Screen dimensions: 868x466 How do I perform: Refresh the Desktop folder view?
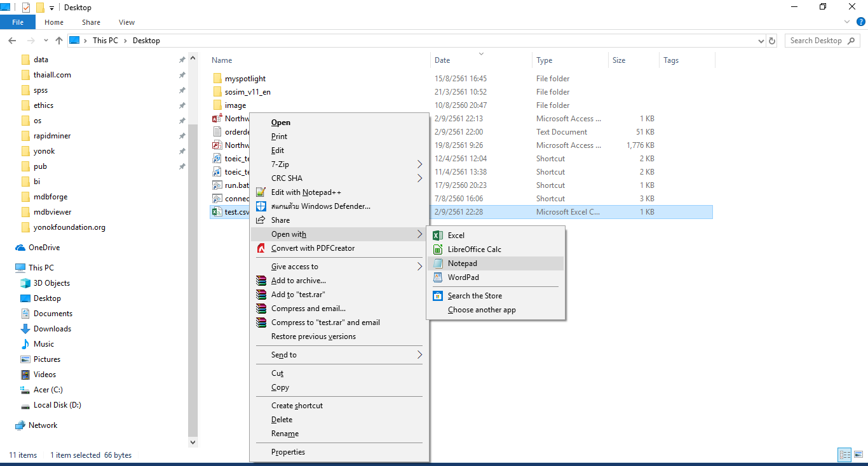tap(772, 41)
